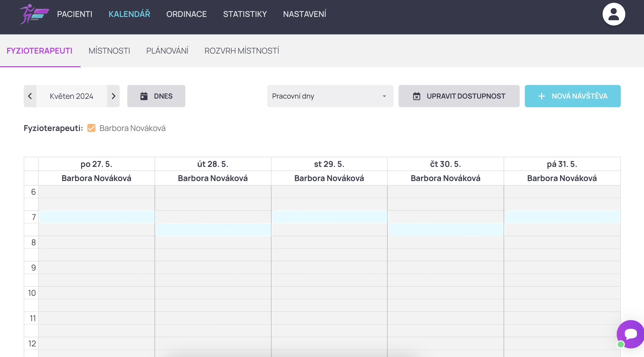
Task: Switch to the Rozvrh místností tab
Action: [x=242, y=51]
